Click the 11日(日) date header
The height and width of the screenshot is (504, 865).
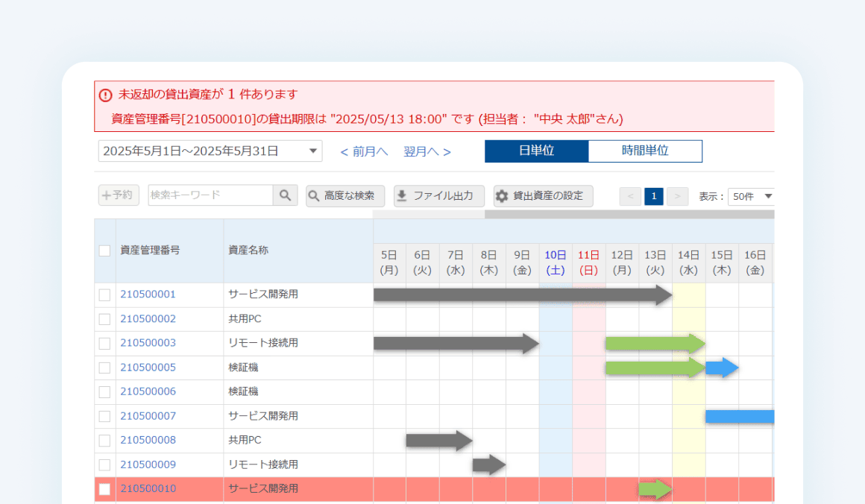point(588,263)
